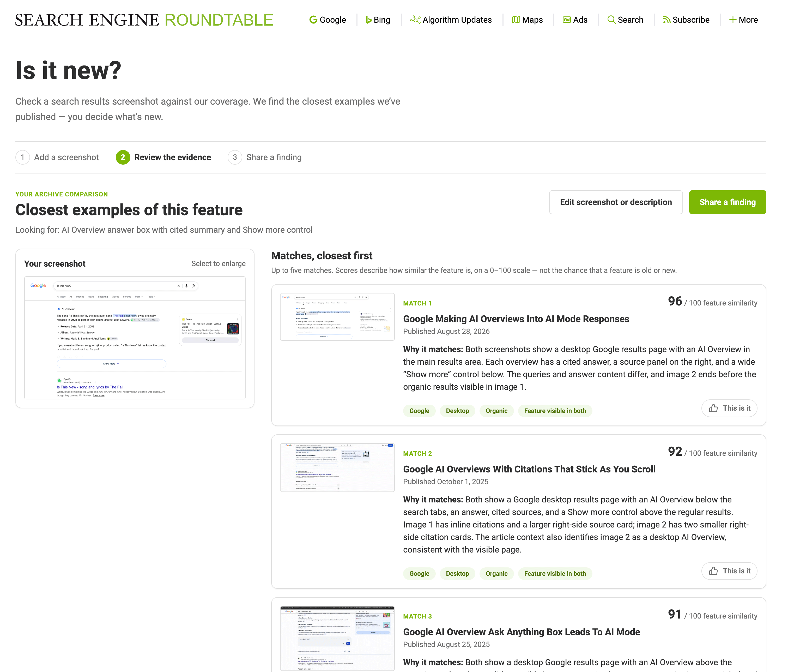This screenshot has width=788, height=672.
Task: Click Organic tag on Match 2
Action: click(496, 573)
